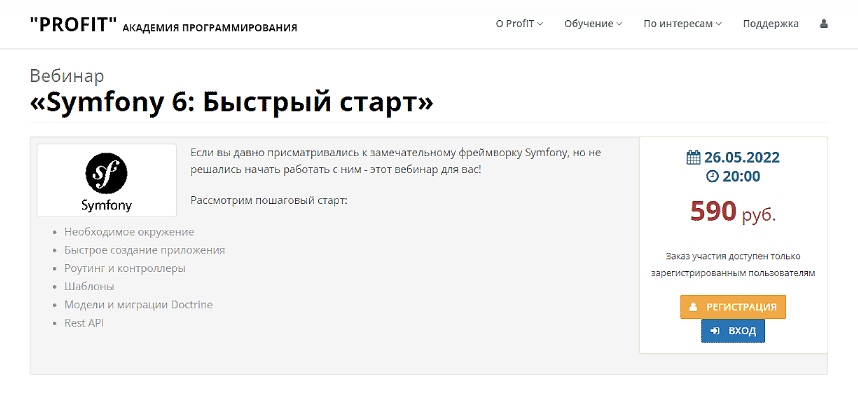
Task: Click the «Необходимое окружение» list item
Action: 129,232
